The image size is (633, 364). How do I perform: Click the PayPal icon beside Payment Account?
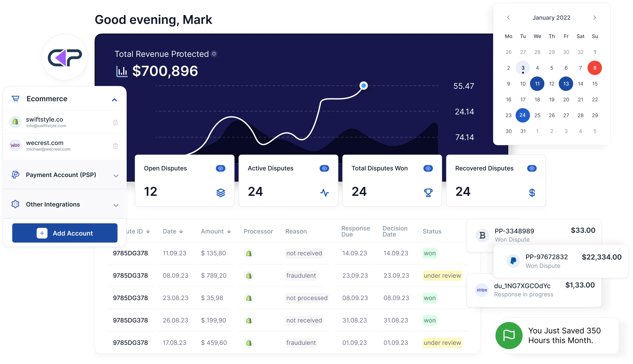[x=15, y=175]
